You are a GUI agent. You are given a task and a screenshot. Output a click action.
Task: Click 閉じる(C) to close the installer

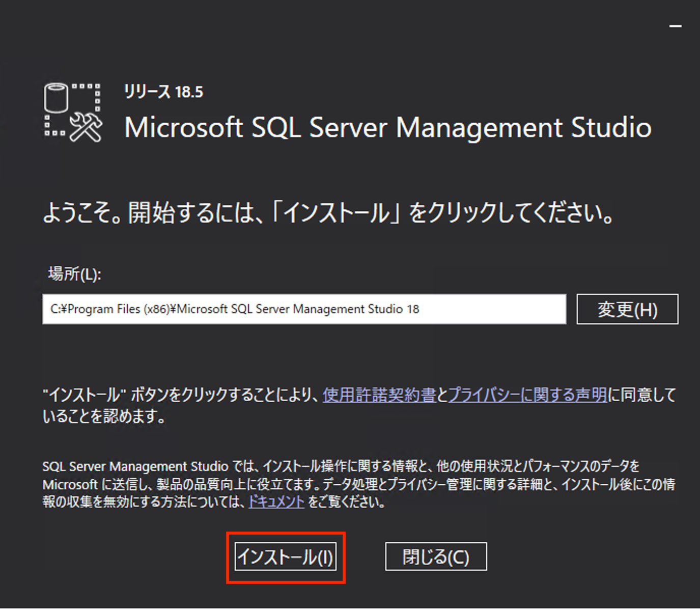(436, 557)
